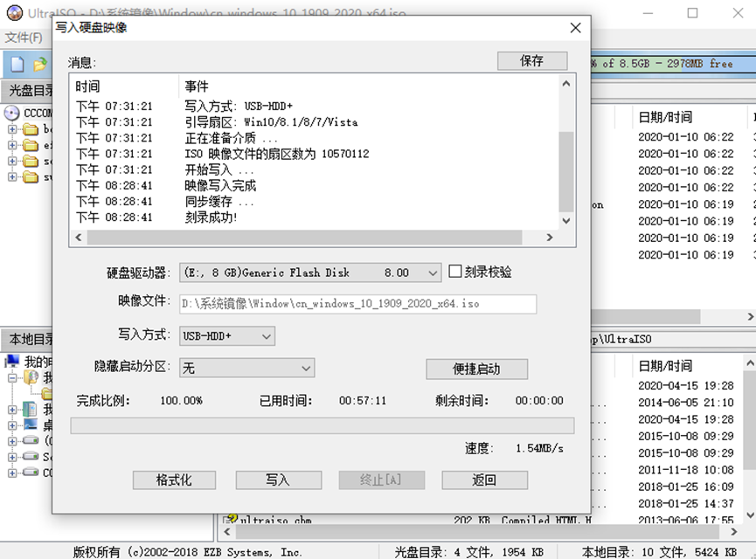Click the 保存 button

(x=531, y=61)
